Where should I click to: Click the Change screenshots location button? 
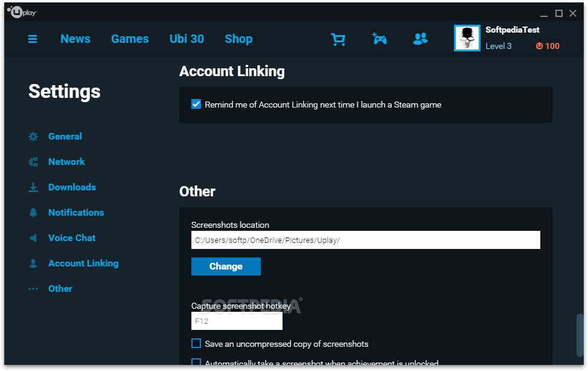coord(226,266)
